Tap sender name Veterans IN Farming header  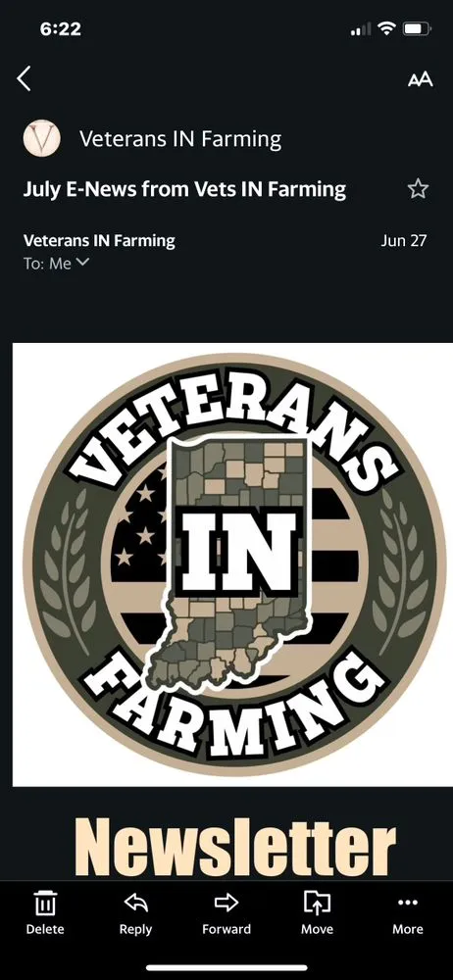(x=180, y=139)
